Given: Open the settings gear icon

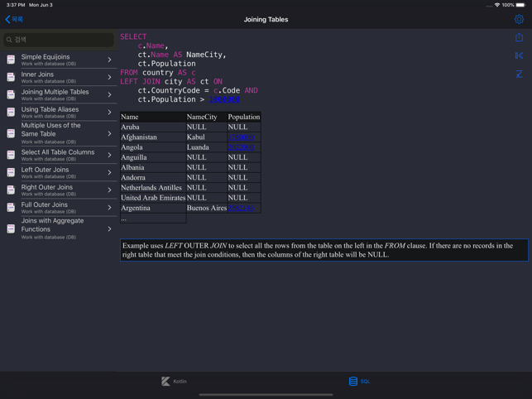Looking at the screenshot, I should [519, 19].
